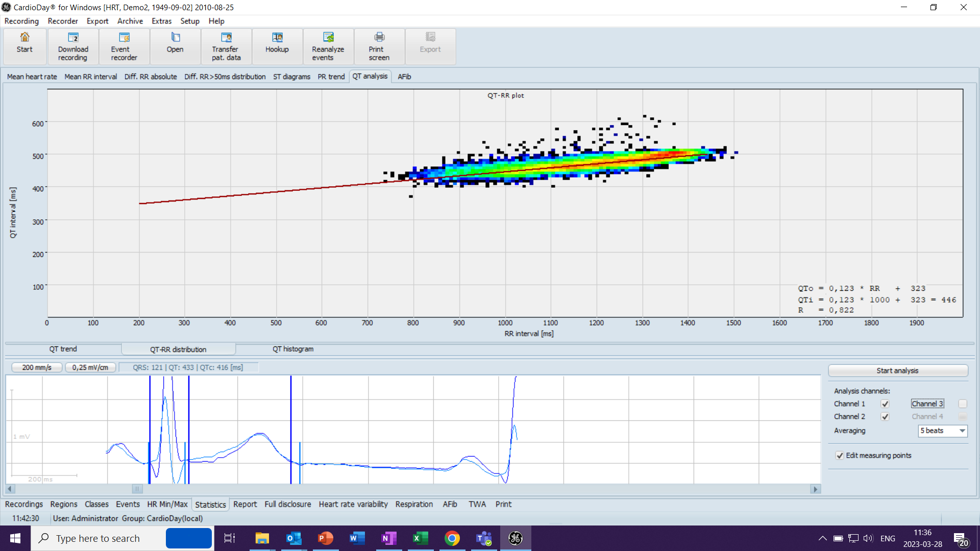Click the Start toolbar icon
Screen dimensions: 980x551
pos(24,46)
